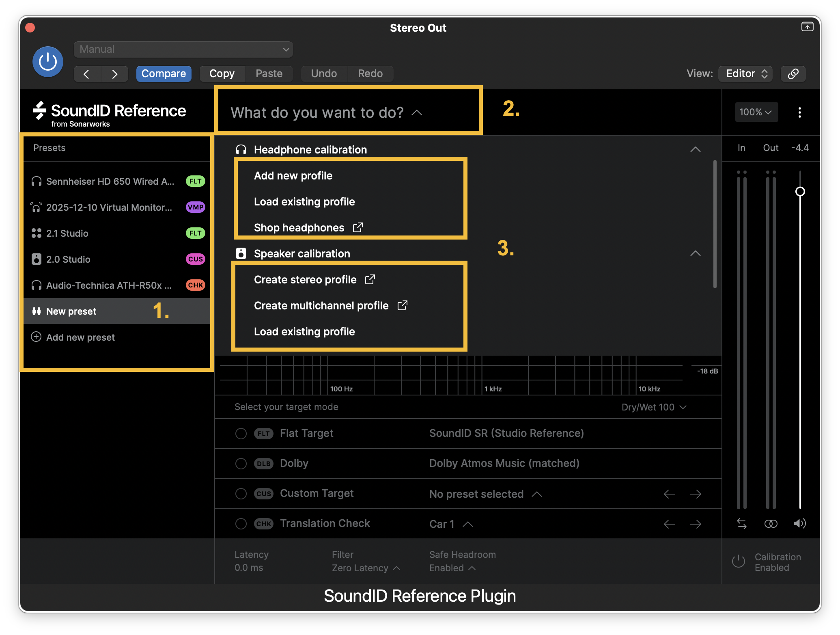Viewport: 840px width, 635px height.
Task: Click the CHK badge on Audio-Technica preset
Action: coord(196,285)
